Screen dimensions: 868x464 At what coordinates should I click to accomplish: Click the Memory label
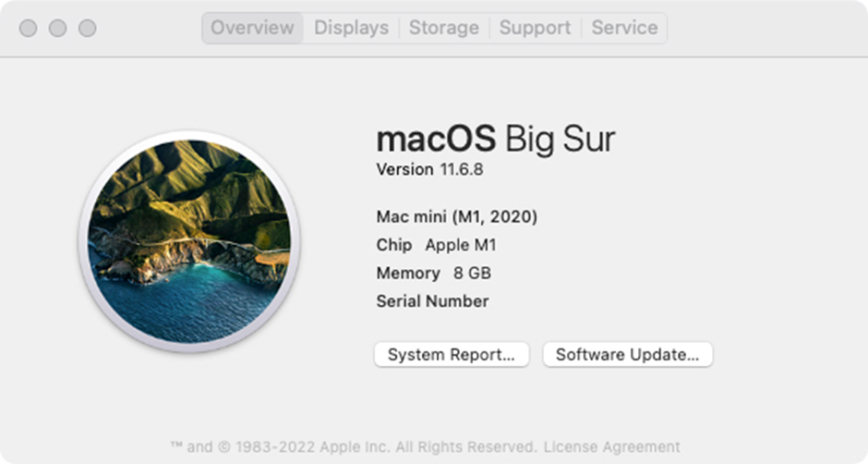click(408, 273)
